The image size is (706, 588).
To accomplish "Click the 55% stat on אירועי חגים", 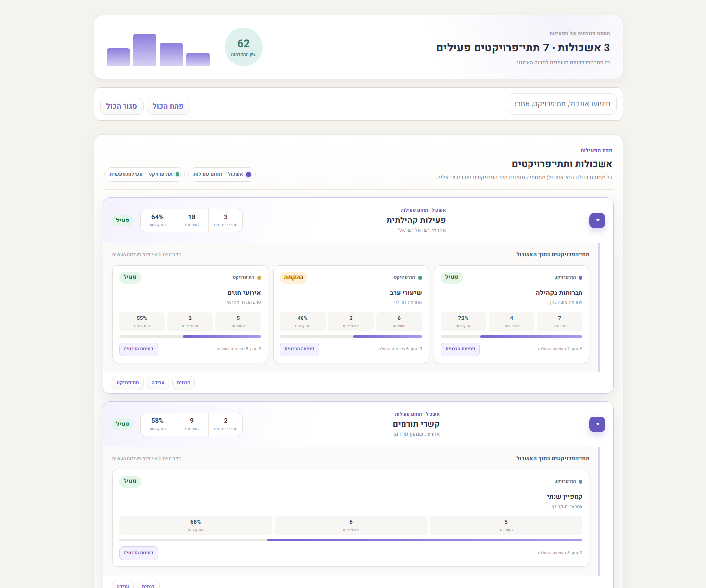I will 142,322.
